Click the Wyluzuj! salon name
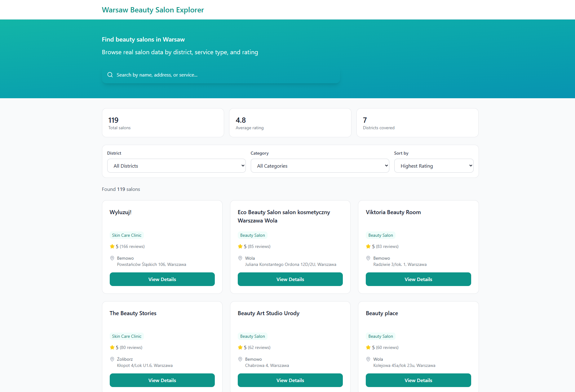This screenshot has height=392, width=575. [x=121, y=212]
